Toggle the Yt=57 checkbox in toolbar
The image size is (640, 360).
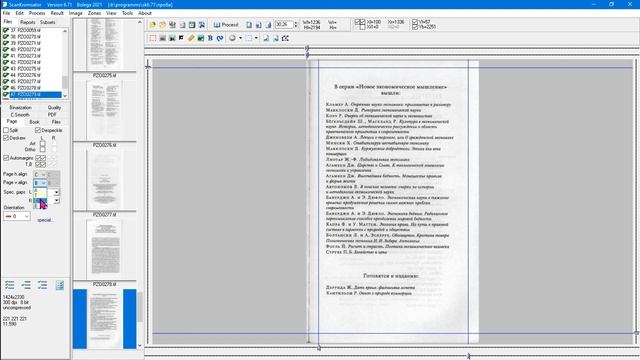click(x=415, y=22)
